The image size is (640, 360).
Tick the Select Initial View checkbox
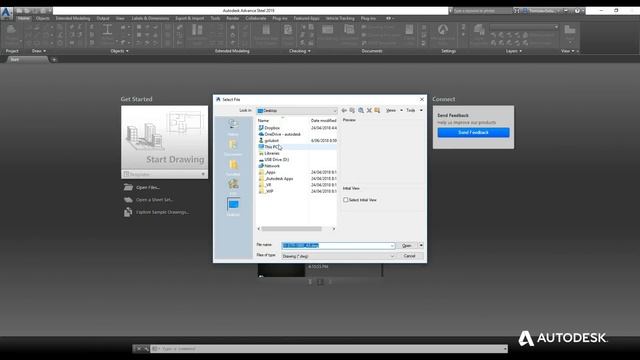tap(346, 200)
